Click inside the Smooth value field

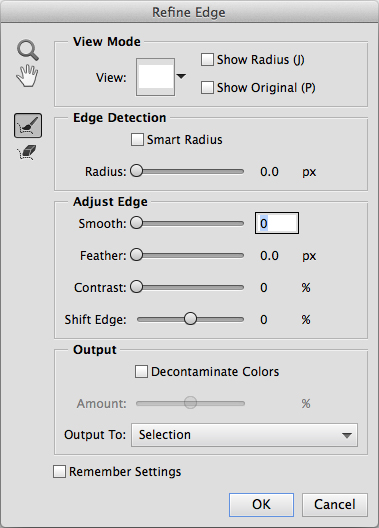pyautogui.click(x=277, y=223)
